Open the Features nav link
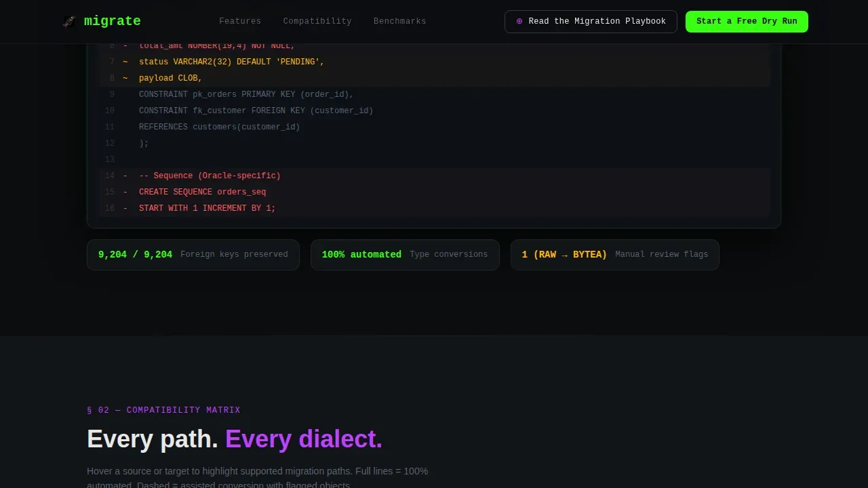 coord(240,22)
